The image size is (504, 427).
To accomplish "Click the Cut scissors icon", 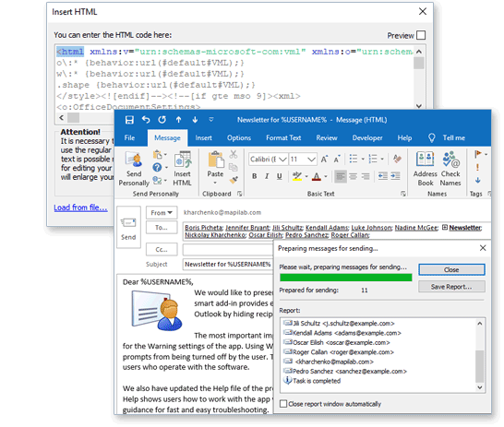I will point(234,154).
